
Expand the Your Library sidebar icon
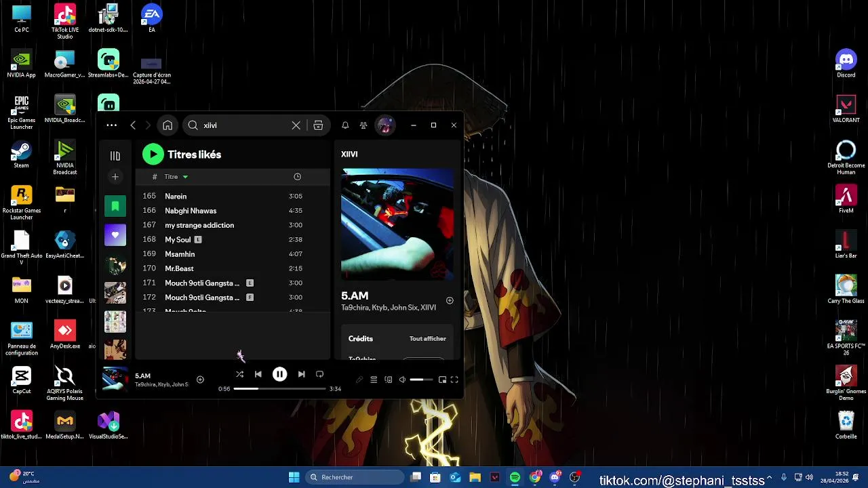(115, 156)
